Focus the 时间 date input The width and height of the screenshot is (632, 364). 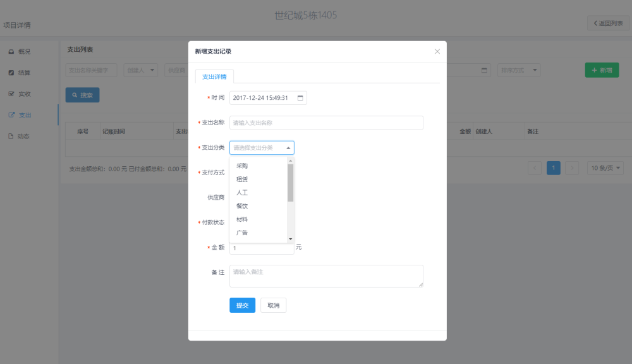tap(268, 98)
